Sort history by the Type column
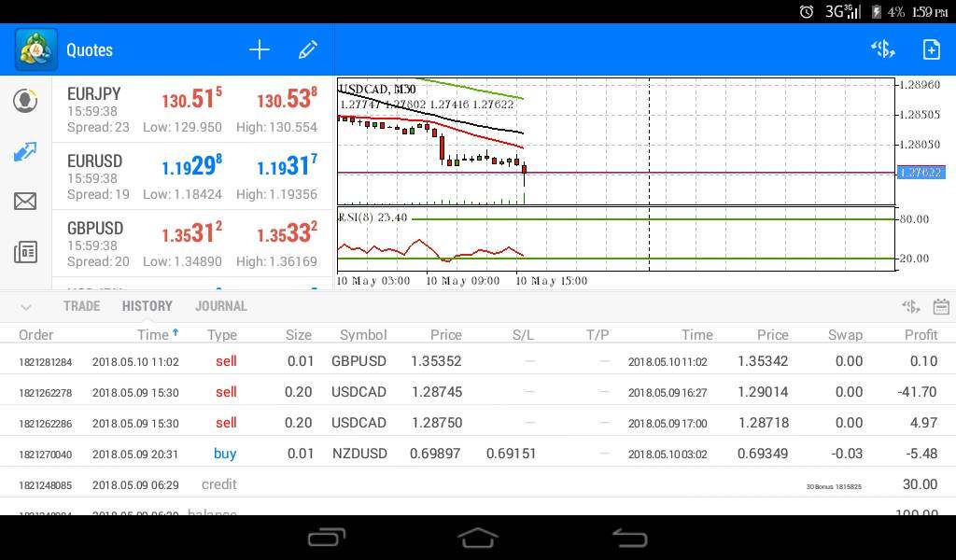Screen dimensions: 956x560 [222, 334]
